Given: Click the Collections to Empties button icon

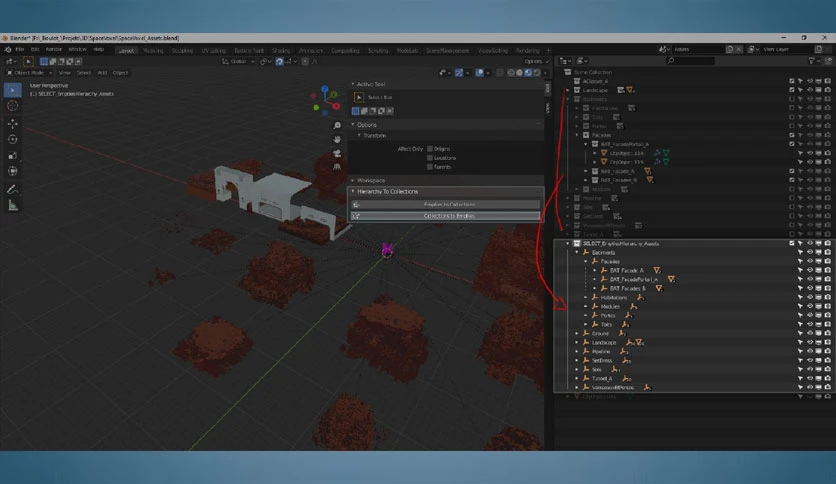Looking at the screenshot, I should point(356,216).
